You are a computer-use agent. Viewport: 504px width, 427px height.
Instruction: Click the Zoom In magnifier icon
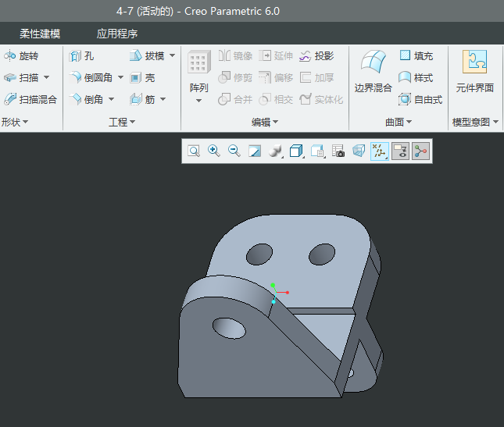click(214, 151)
